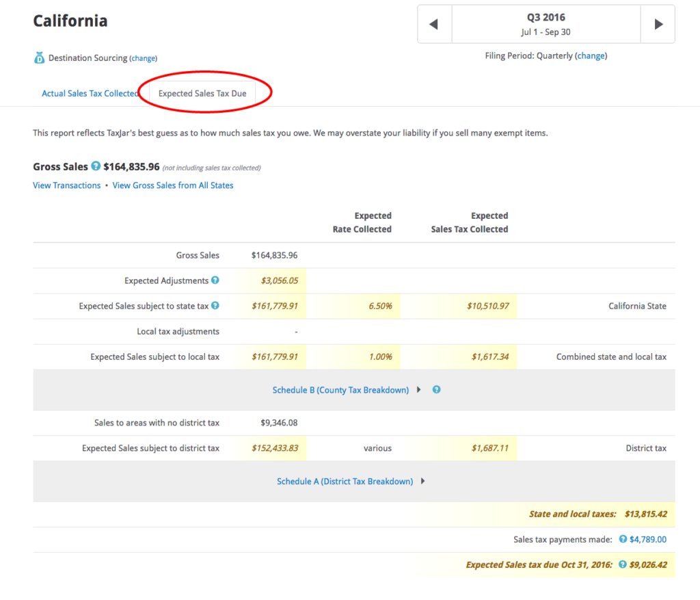Screen dimensions: 700x600
Task: Expand Schedule B (County Tax Breakdown)
Action: pos(340,390)
